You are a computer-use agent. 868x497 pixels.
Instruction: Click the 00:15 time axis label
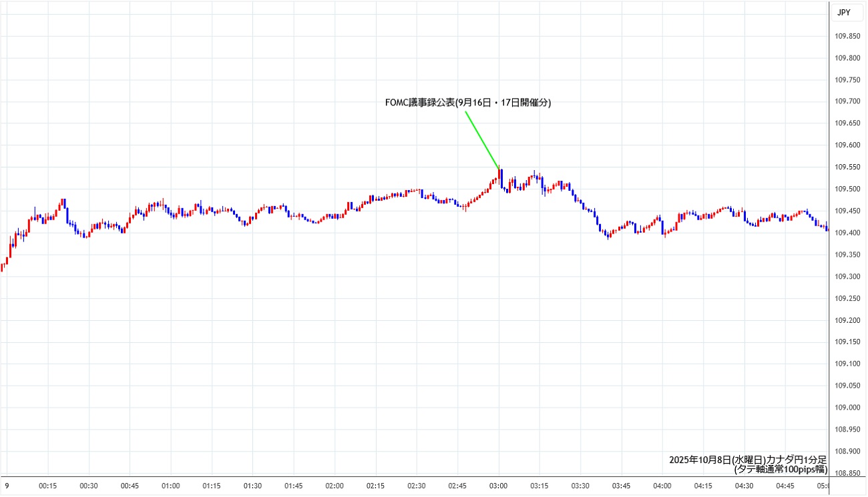click(x=47, y=486)
